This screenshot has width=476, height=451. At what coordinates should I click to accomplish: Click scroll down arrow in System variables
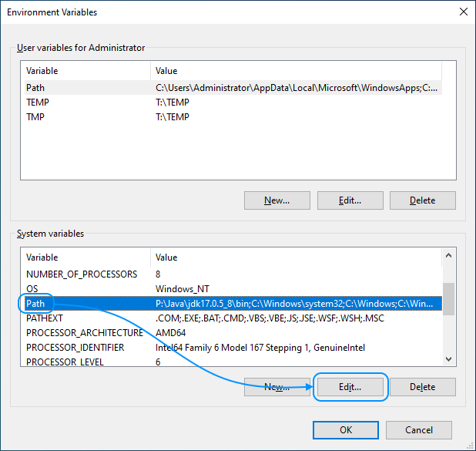(449, 359)
